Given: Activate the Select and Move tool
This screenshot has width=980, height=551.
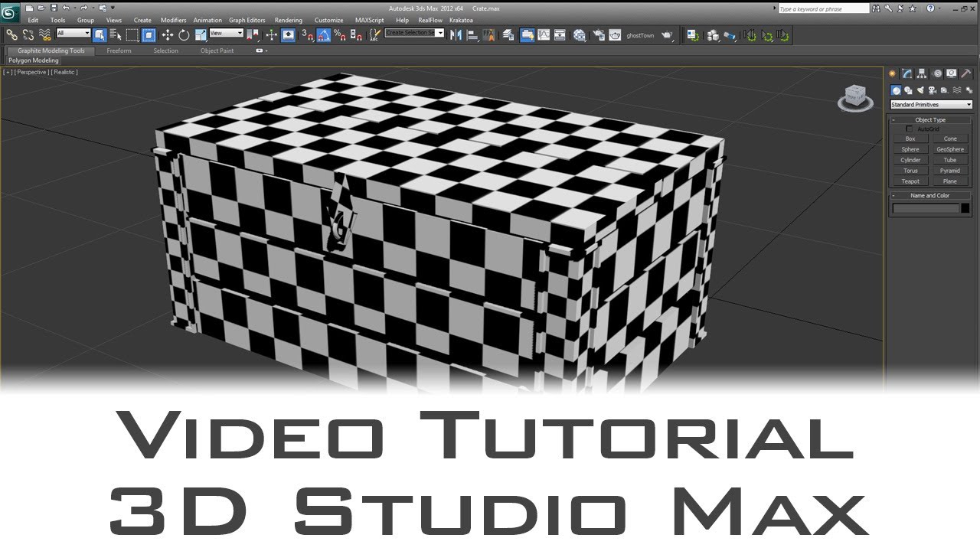Looking at the screenshot, I should click(168, 34).
